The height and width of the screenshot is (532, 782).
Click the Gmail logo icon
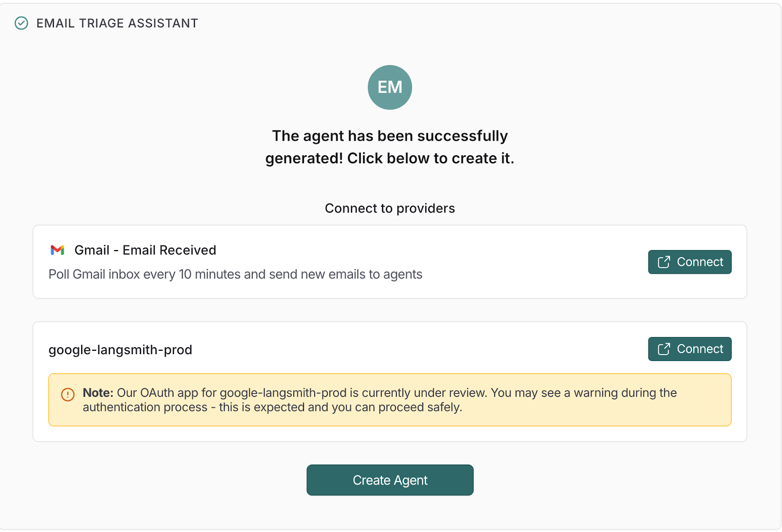(58, 250)
